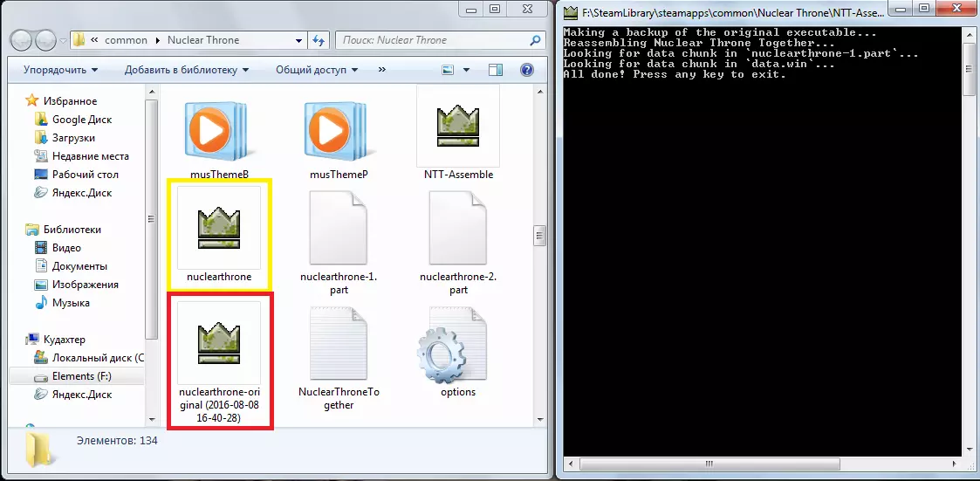This screenshot has height=481, width=980.
Task: Go forward with Explorer forward arrow
Action: coord(45,41)
